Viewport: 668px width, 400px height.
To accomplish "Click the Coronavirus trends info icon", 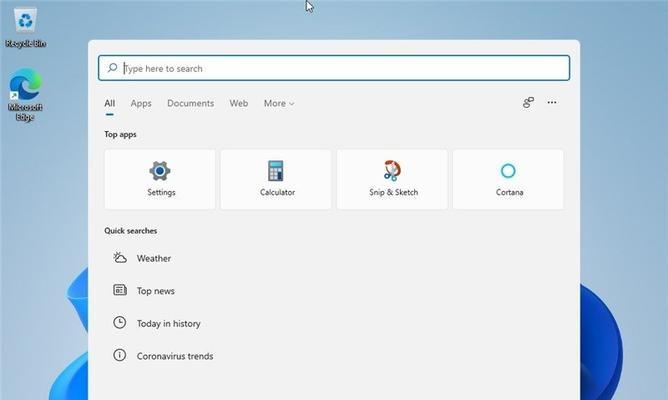I will (120, 355).
